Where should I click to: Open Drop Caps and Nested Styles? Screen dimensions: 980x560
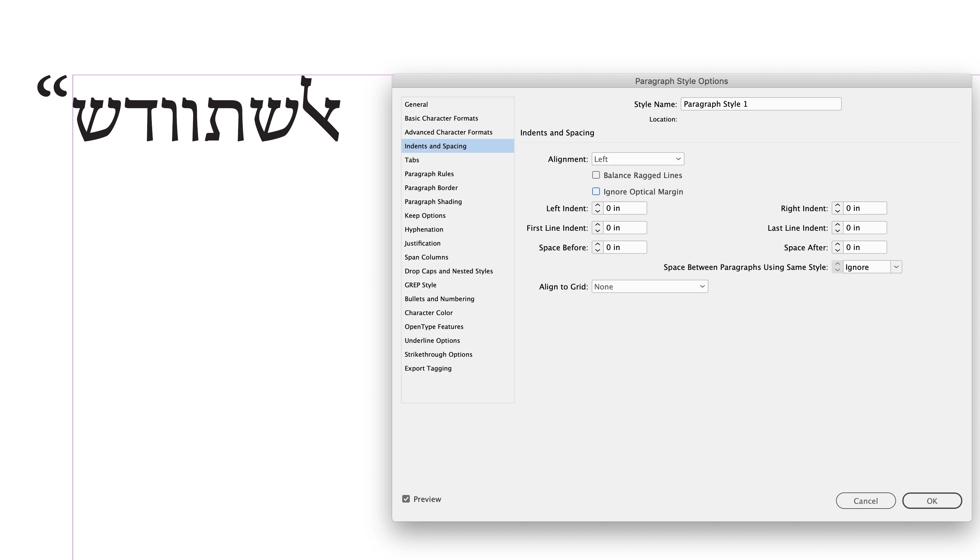click(448, 271)
